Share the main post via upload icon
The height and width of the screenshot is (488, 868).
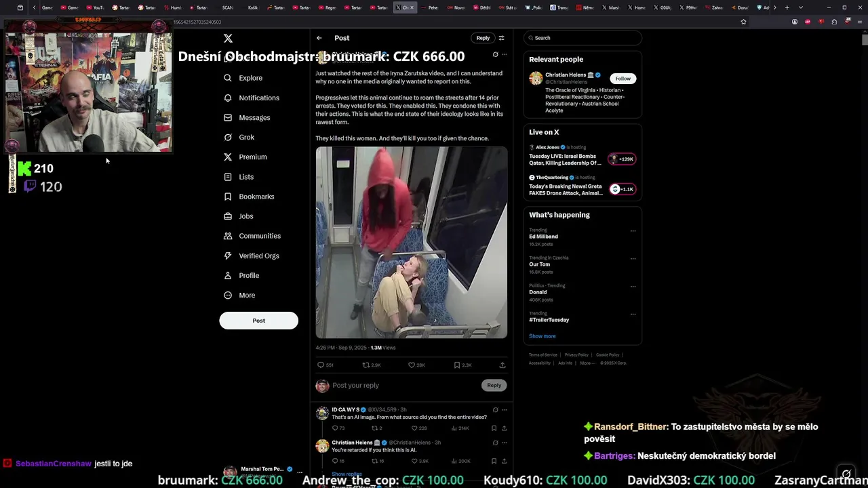pyautogui.click(x=502, y=365)
